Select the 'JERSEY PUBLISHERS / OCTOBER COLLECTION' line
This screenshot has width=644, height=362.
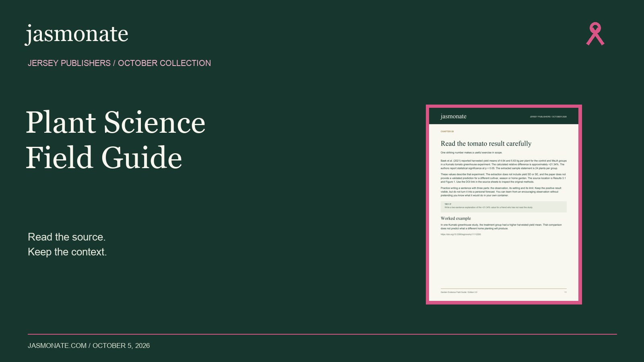[119, 63]
